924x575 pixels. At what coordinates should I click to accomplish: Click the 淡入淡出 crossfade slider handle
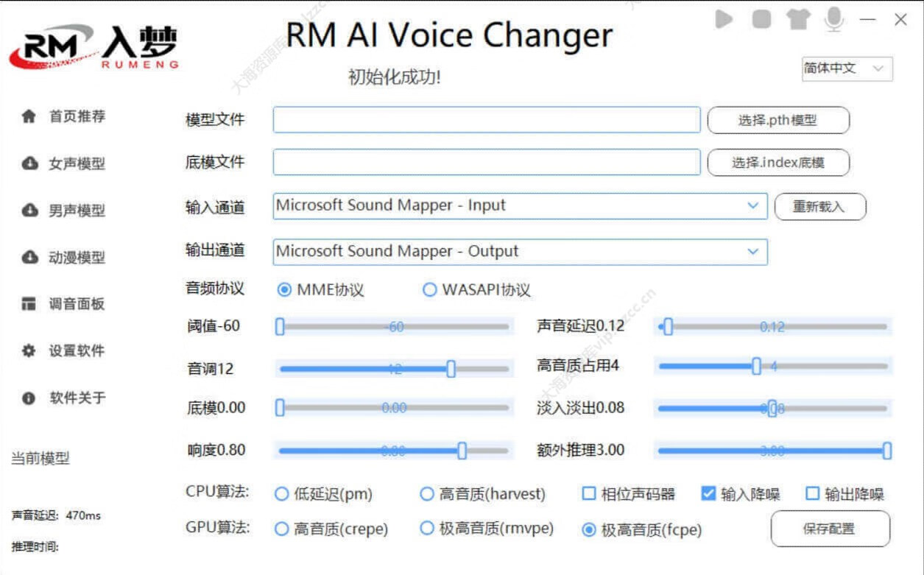(x=772, y=409)
